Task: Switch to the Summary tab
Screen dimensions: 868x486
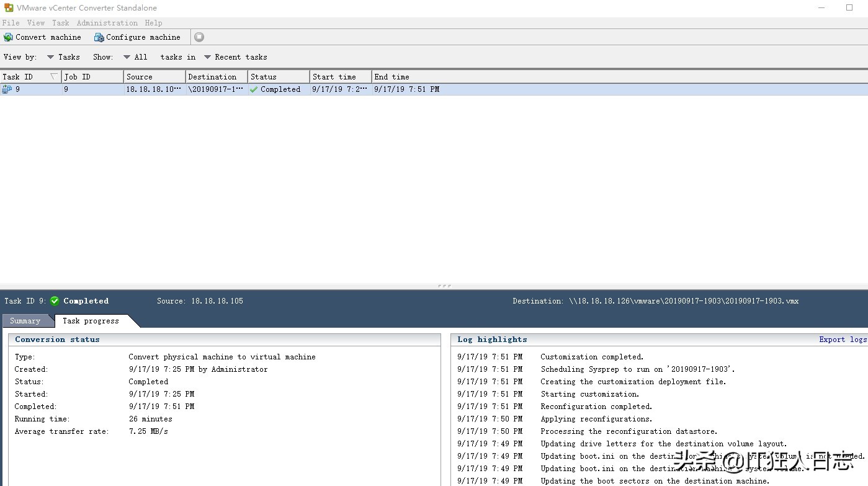Action: click(25, 321)
